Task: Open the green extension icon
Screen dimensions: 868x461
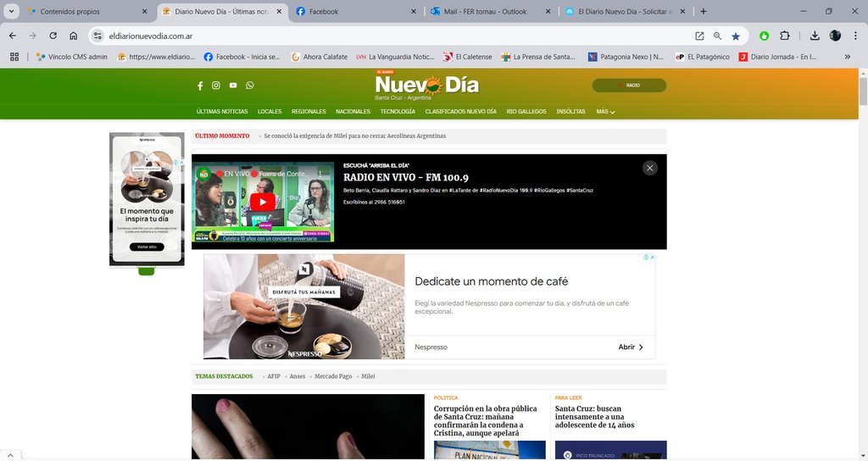Action: (765, 36)
